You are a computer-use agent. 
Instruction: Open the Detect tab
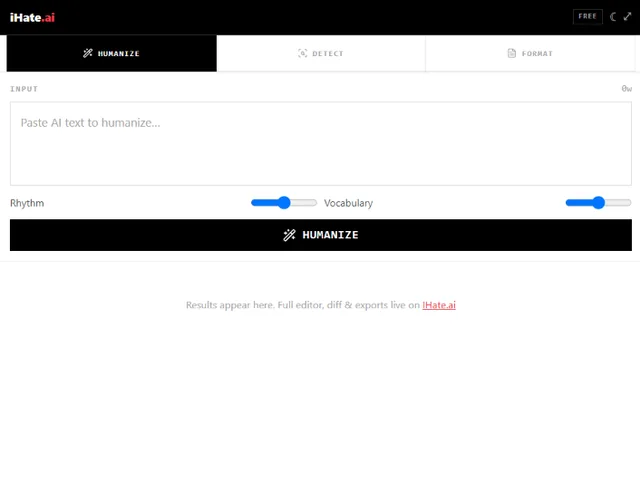coord(321,53)
